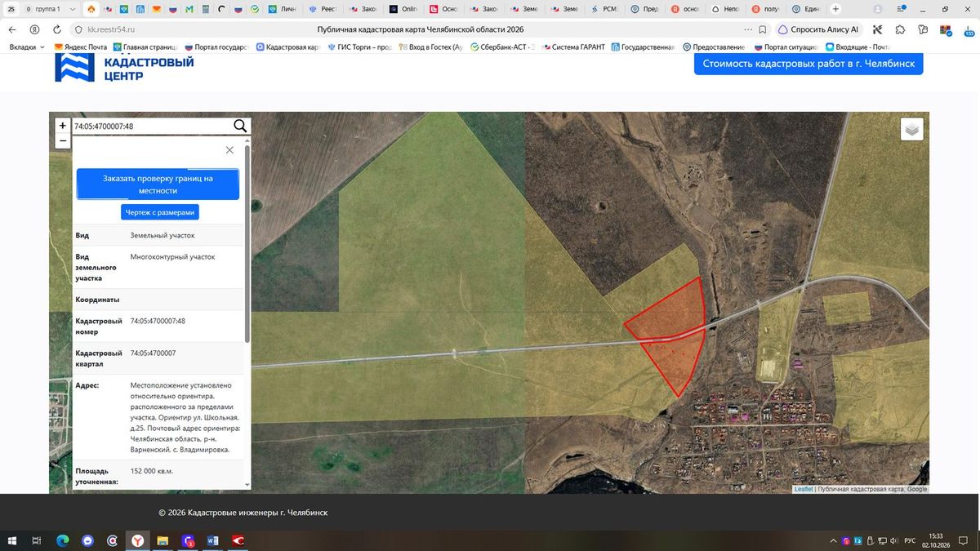Open Microsoft Word from the taskbar
This screenshot has height=551, width=980.
pos(213,540)
